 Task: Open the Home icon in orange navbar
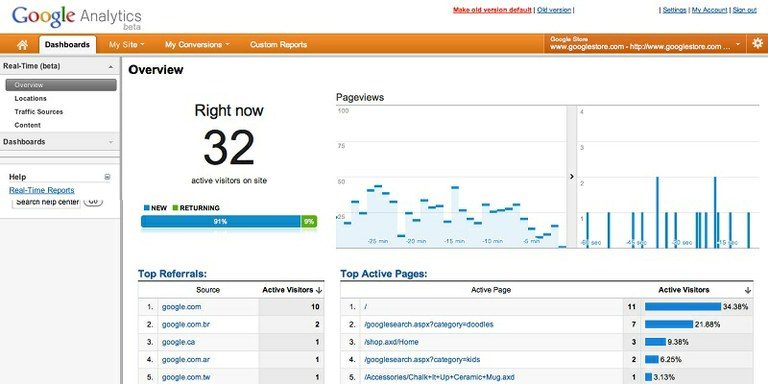point(22,45)
